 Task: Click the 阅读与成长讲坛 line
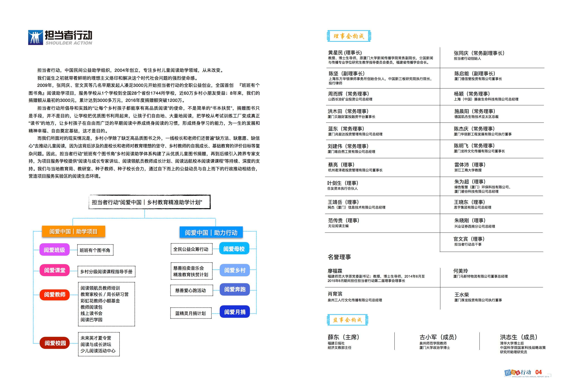(96, 344)
